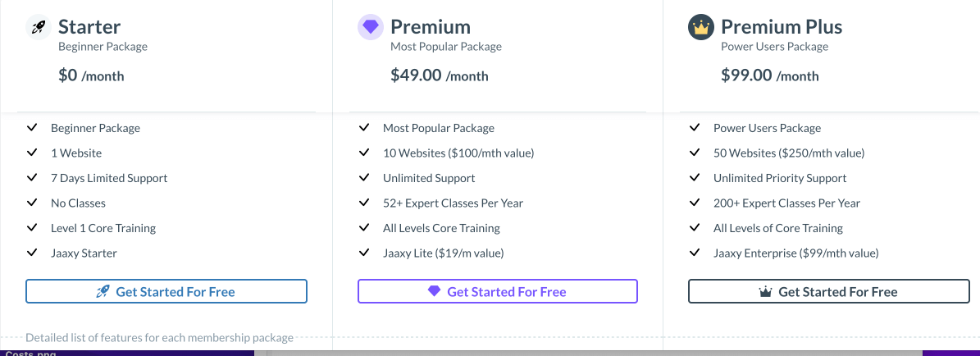The image size is (980, 356).
Task: Click the diamond icon inside the Premium button
Action: coord(435,291)
